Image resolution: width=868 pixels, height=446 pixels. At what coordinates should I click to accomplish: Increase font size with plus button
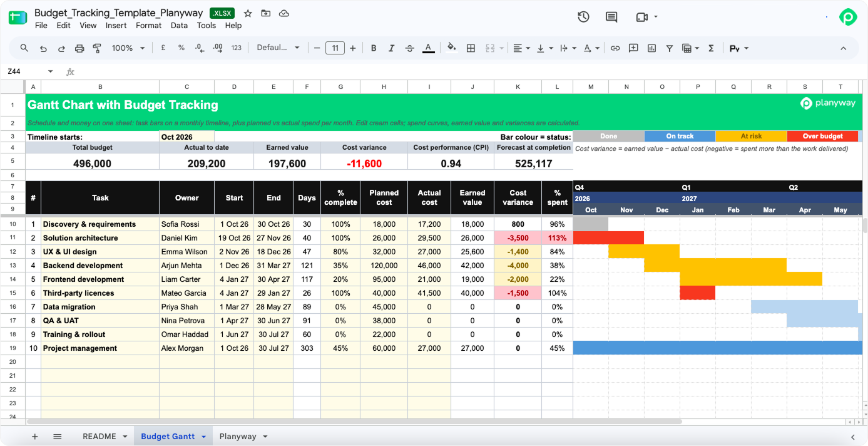tap(353, 48)
